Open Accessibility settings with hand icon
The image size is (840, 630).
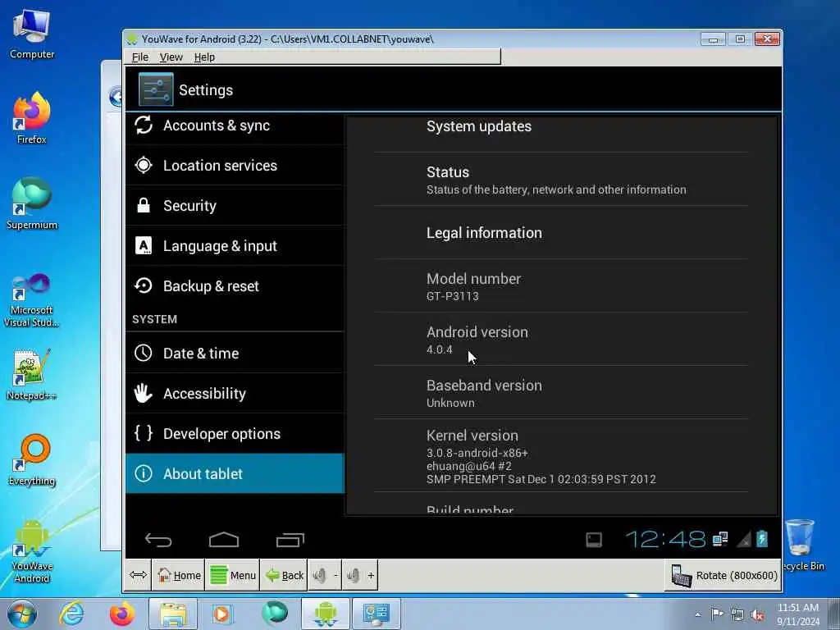(234, 393)
